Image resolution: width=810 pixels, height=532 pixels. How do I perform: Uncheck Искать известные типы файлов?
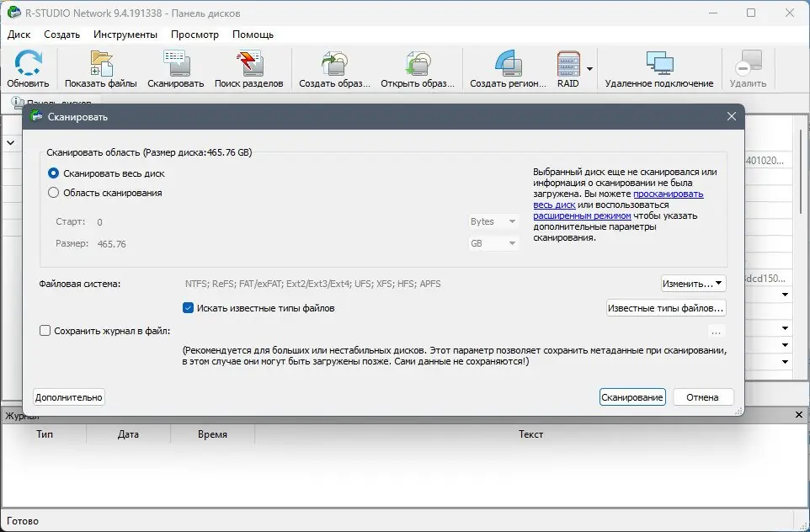click(188, 308)
